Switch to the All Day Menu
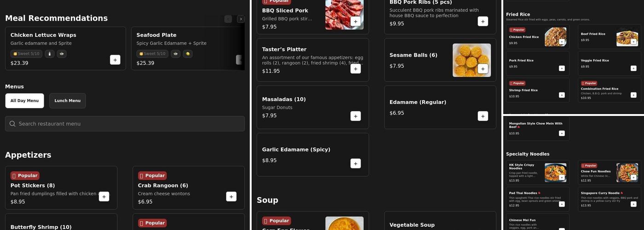Viewport: 644px width, 230px height. [x=24, y=101]
